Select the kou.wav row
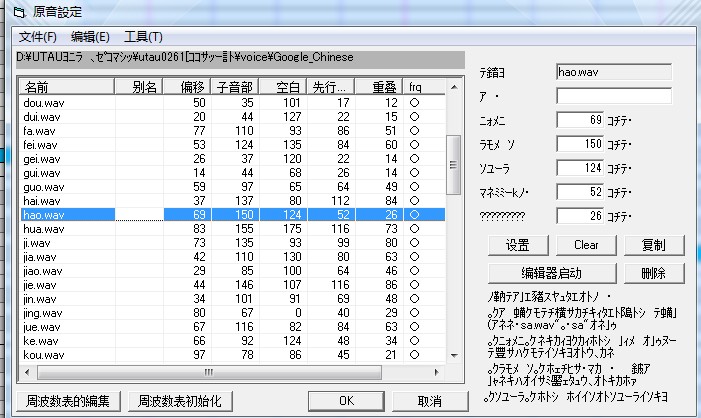Viewport: 701px width, 418px height. [232, 355]
